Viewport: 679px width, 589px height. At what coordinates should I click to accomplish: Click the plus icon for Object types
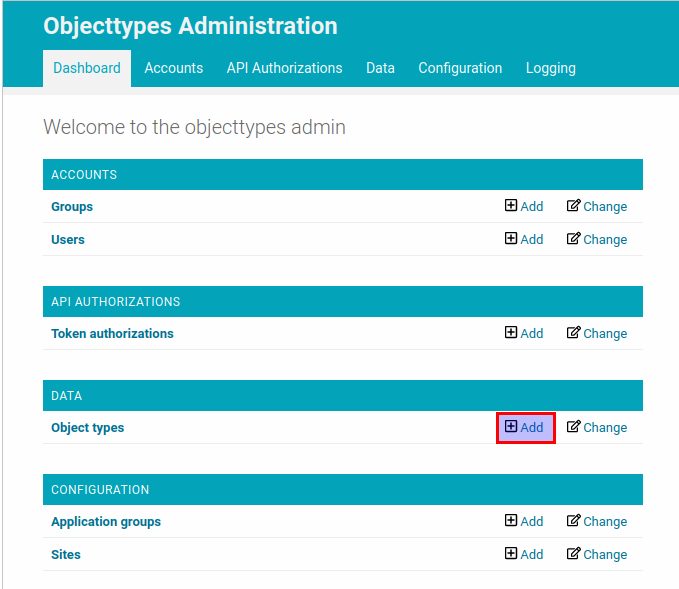(511, 426)
